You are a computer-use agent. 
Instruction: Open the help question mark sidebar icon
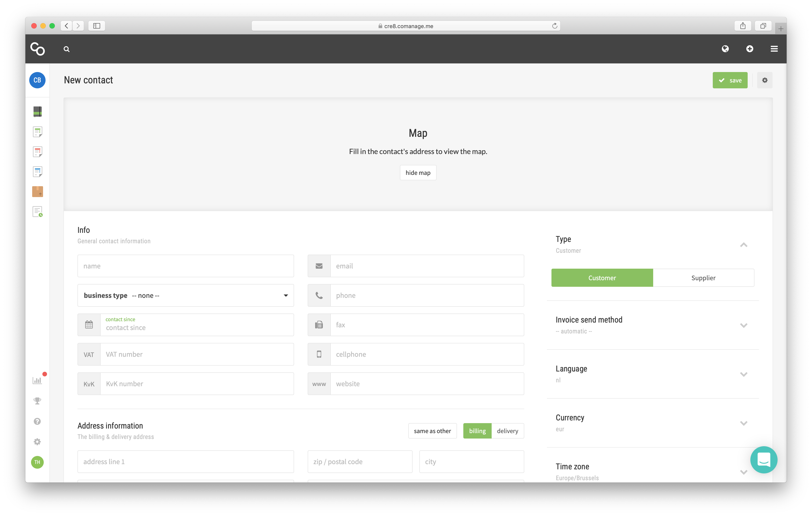click(37, 421)
